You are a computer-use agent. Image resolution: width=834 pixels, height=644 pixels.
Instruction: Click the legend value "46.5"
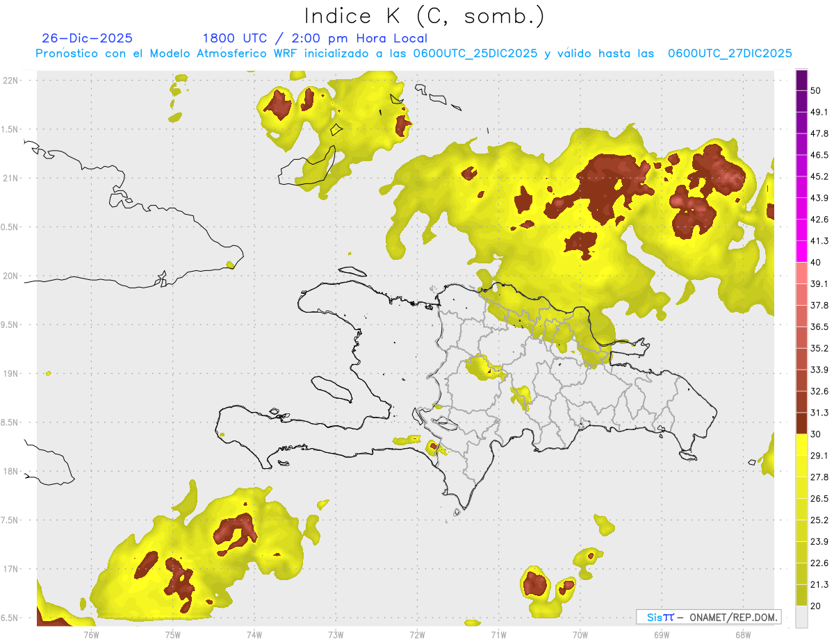tap(819, 155)
